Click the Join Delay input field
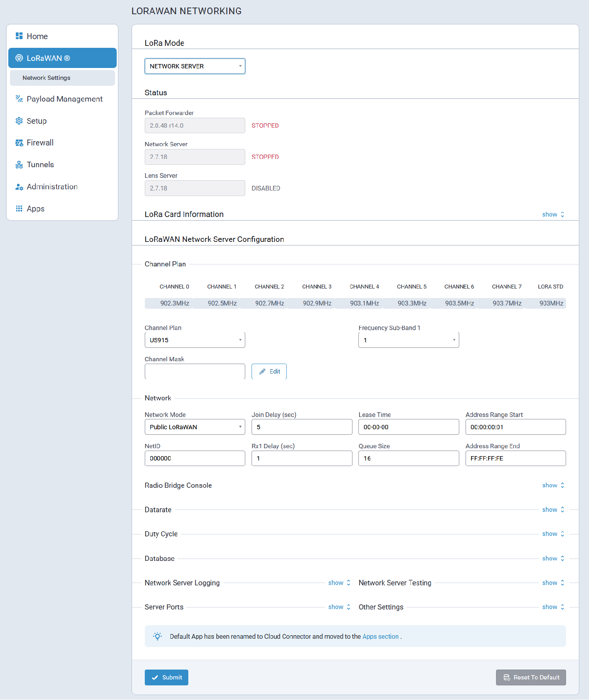This screenshot has height=700, width=589. pos(301,427)
